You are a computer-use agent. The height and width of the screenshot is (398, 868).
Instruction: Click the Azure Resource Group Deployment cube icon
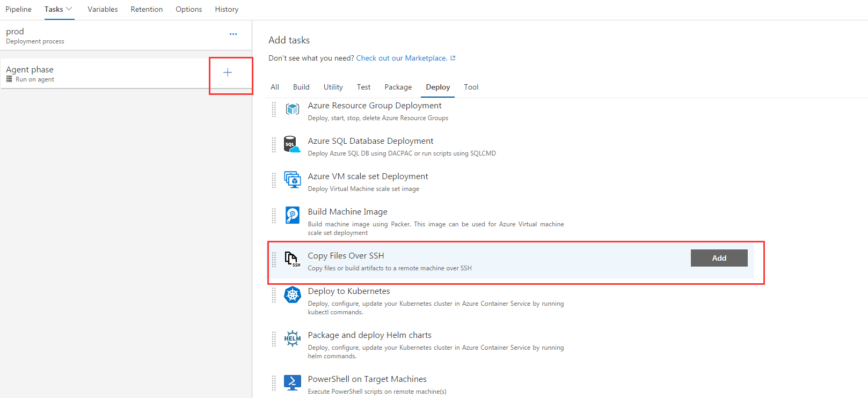[293, 109]
